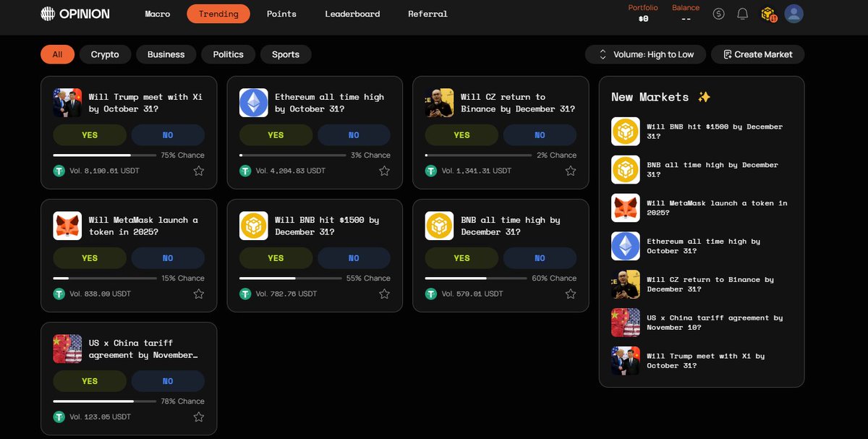This screenshot has width=868, height=439.
Task: Open Ethereum thumbnail in New Markets list
Action: pyautogui.click(x=626, y=246)
